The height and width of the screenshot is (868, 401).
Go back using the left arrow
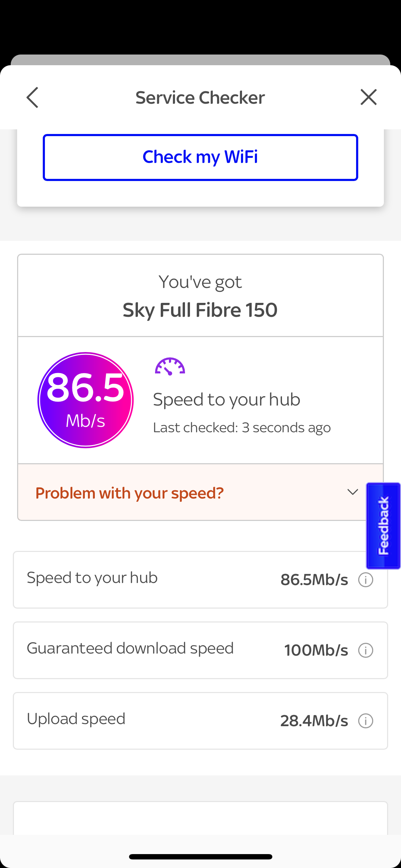pos(32,97)
